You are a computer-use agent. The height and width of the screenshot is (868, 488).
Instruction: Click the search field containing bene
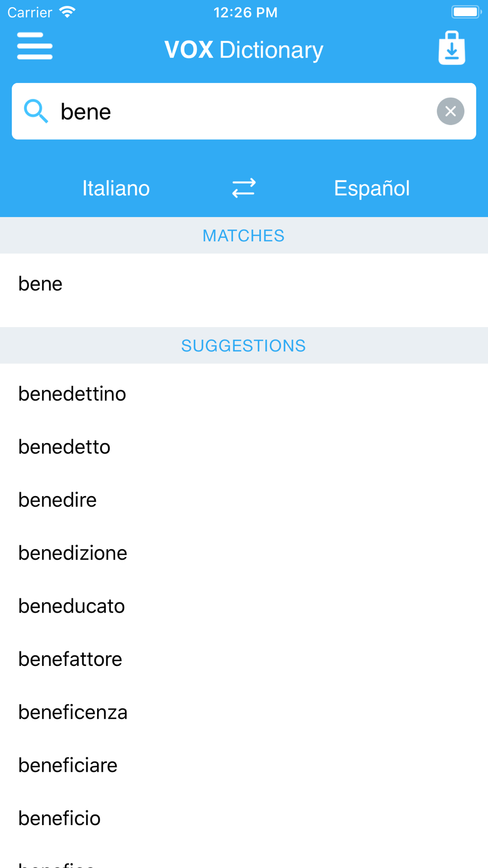click(244, 111)
